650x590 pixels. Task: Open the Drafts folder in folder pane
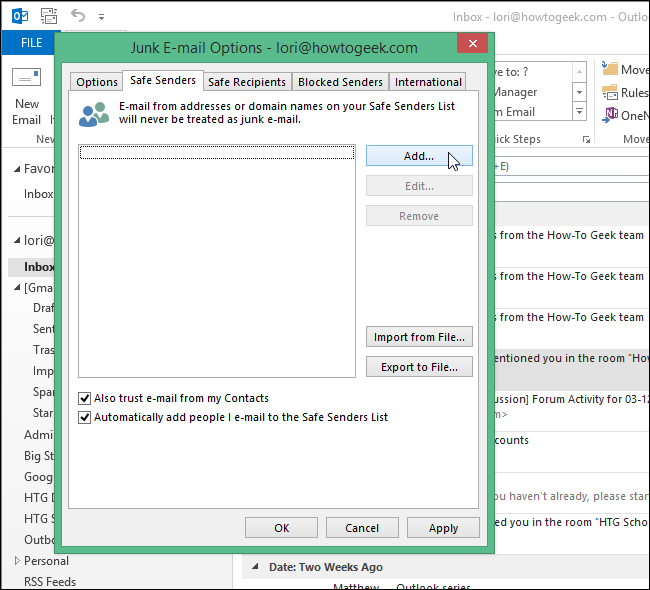click(43, 308)
